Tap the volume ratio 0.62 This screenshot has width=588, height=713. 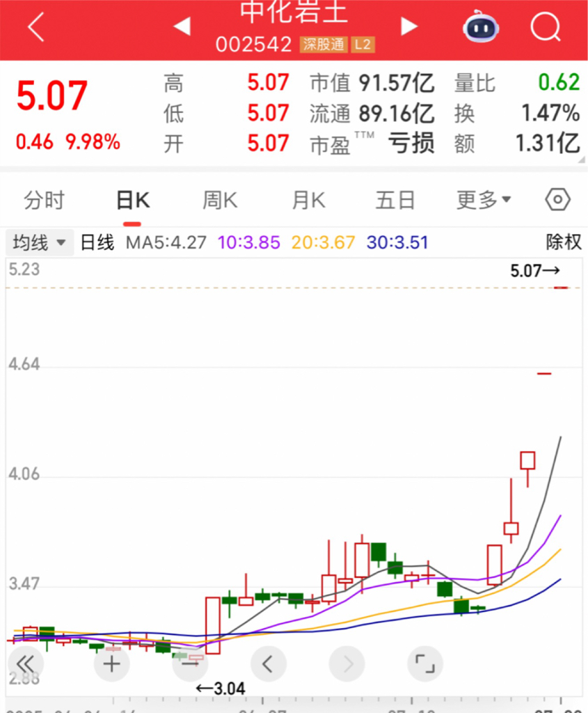pyautogui.click(x=559, y=83)
